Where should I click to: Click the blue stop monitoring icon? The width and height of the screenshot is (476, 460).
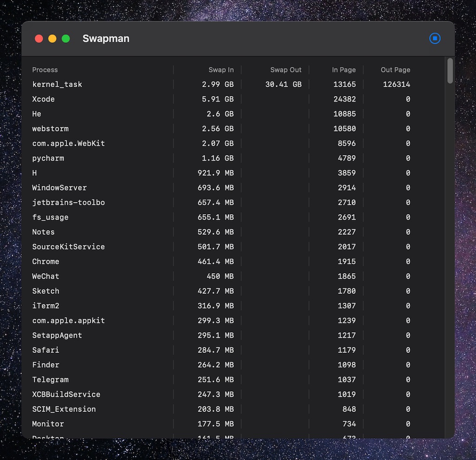pos(435,38)
